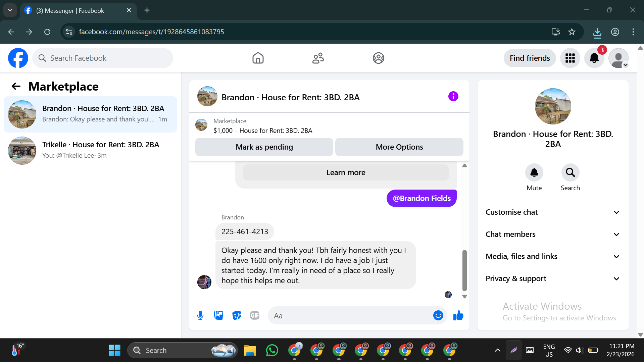Click chat scroll up arrow
644x362 pixels.
coord(464,165)
